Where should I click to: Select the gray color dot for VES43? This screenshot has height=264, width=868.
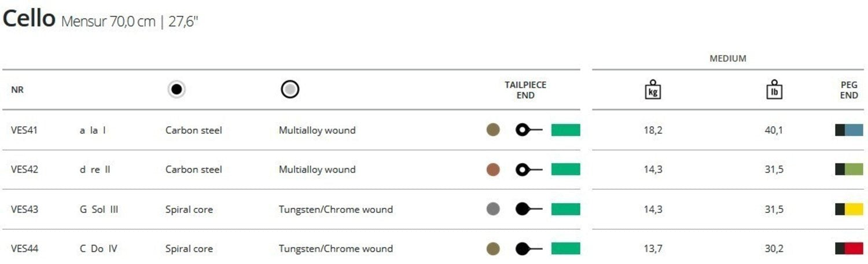pyautogui.click(x=493, y=209)
